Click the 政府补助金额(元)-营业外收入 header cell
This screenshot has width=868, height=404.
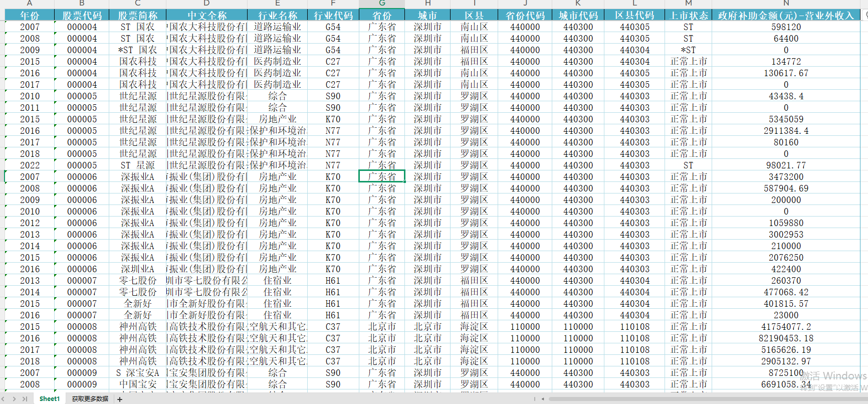pyautogui.click(x=786, y=16)
